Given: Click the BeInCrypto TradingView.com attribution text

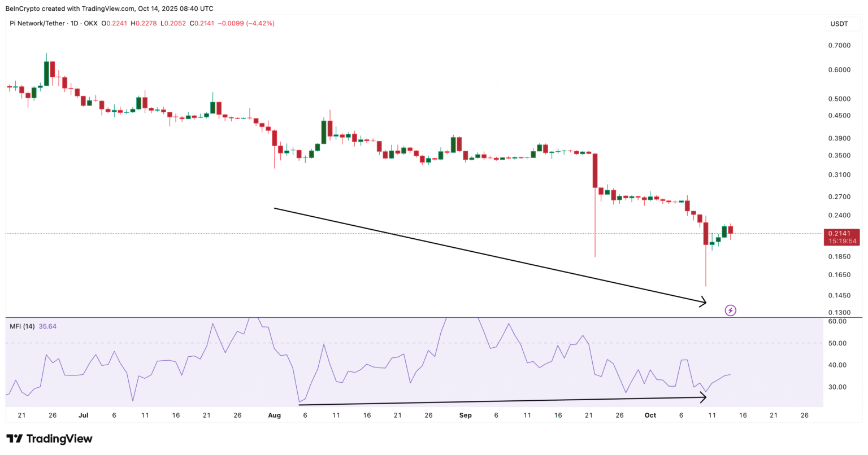Looking at the screenshot, I should click(x=109, y=8).
